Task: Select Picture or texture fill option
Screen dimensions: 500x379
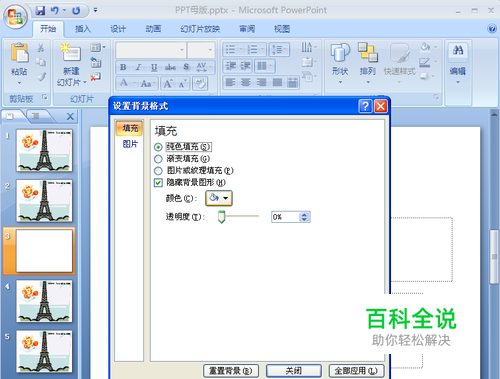Action: click(158, 171)
